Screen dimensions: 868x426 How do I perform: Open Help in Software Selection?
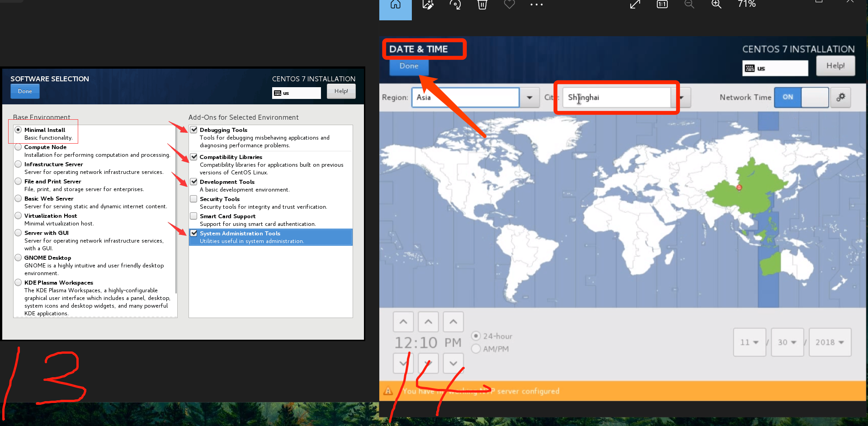pyautogui.click(x=341, y=91)
